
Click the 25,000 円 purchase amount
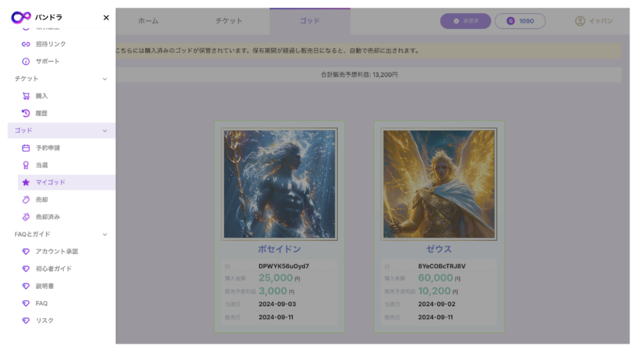coord(279,278)
